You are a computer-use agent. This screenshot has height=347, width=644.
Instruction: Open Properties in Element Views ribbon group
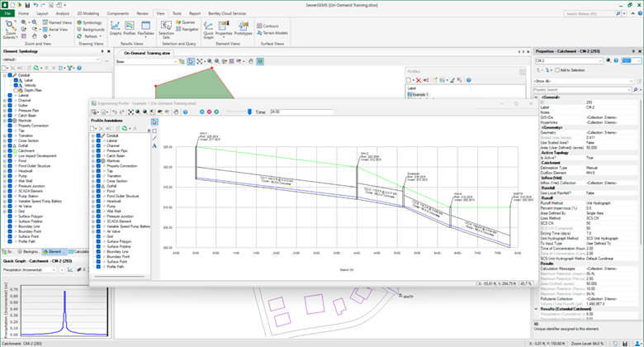224,28
